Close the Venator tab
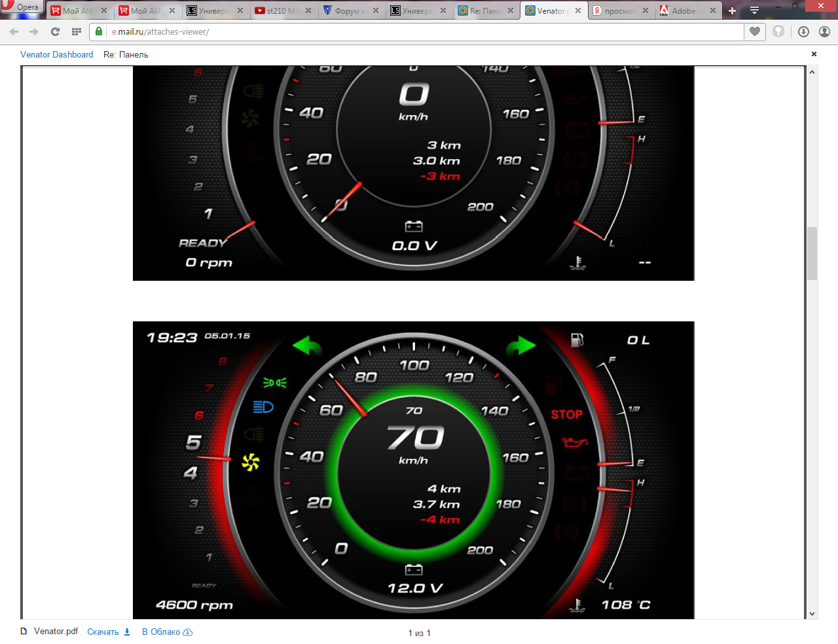 (578, 10)
